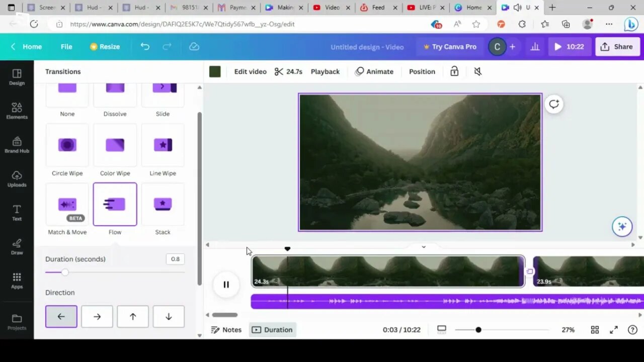This screenshot has height=362, width=644.
Task: Open the Notes panel
Action: tap(226, 330)
